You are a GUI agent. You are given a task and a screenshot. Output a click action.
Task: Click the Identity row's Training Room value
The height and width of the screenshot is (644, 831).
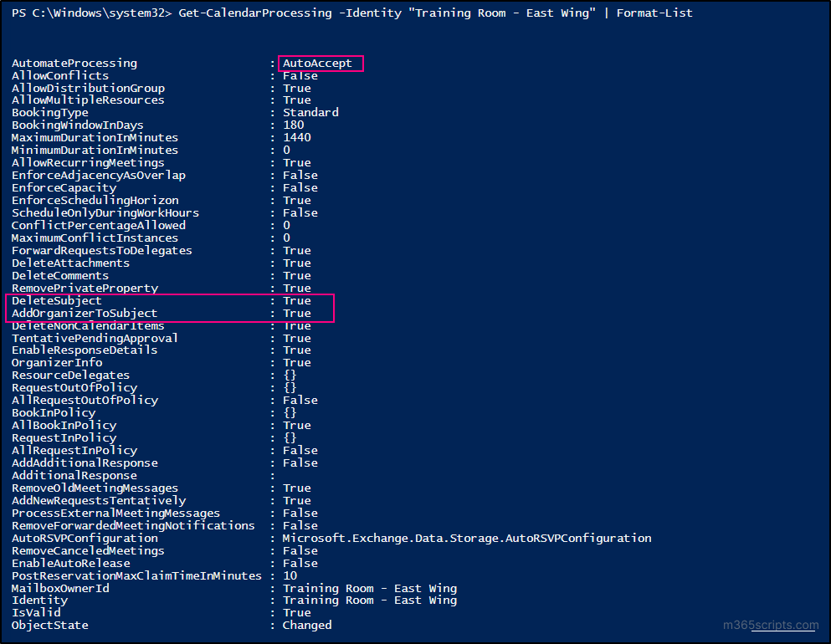(x=369, y=601)
